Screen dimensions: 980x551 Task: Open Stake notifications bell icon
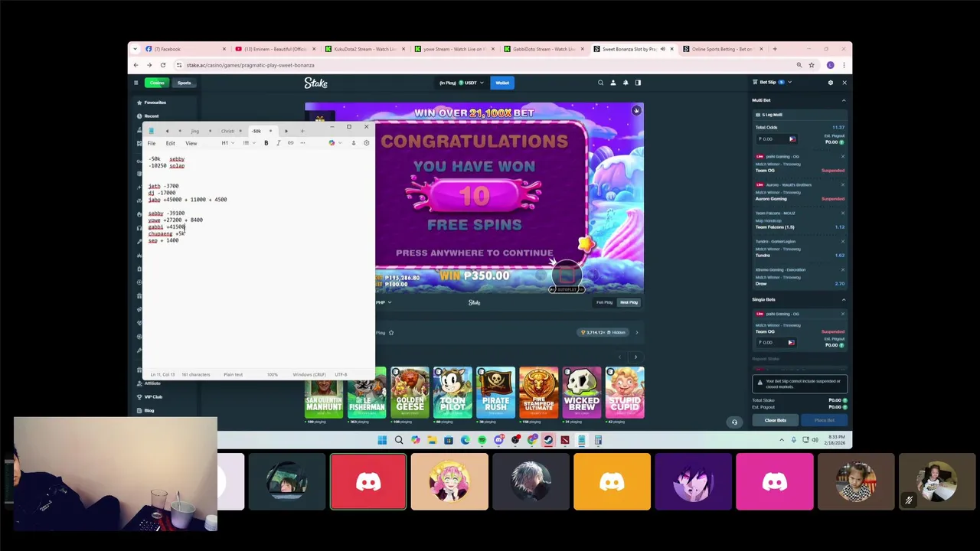tap(626, 83)
